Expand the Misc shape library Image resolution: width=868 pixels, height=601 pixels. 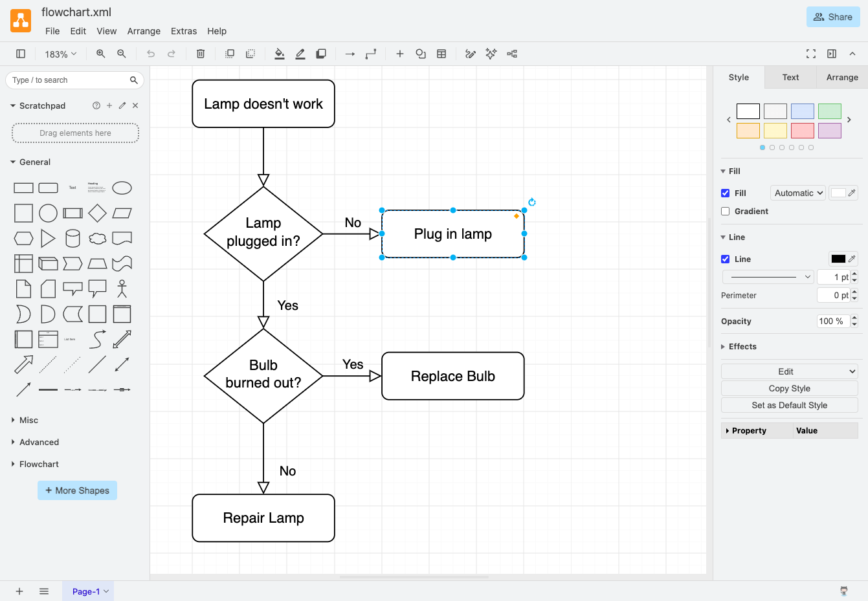25,420
